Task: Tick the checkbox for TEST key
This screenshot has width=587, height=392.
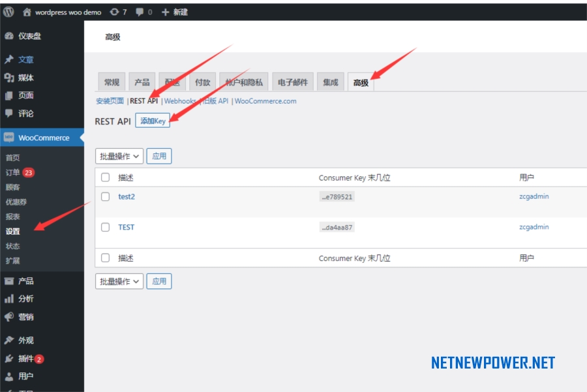Action: coord(105,227)
